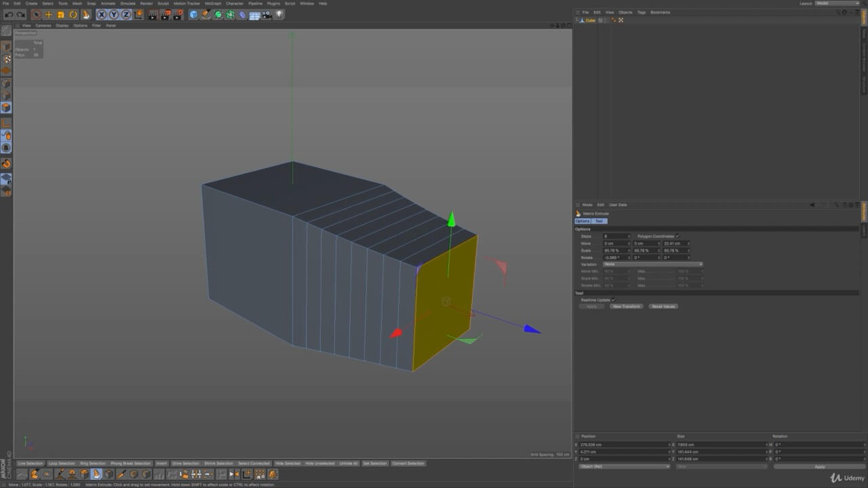Open the Object (Rel) coordinate dropdown
Viewport: 868px width, 488px height.
[x=624, y=466]
